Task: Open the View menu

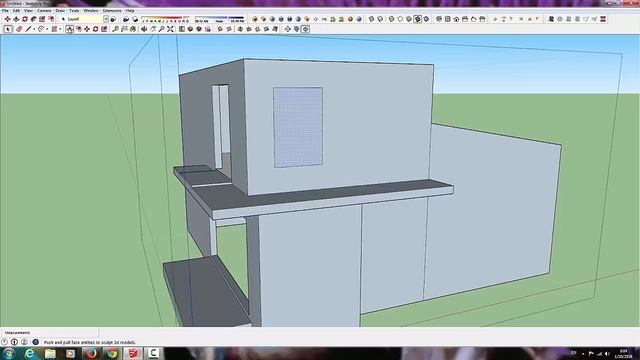Action: coord(28,11)
